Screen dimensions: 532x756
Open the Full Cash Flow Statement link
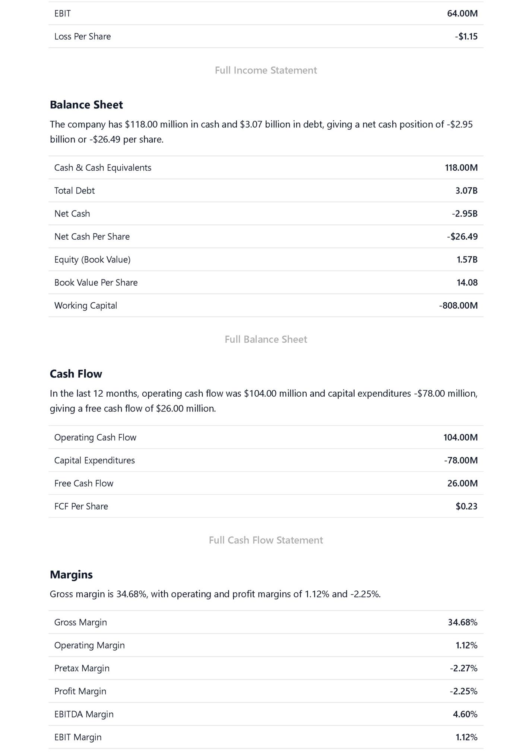(266, 540)
